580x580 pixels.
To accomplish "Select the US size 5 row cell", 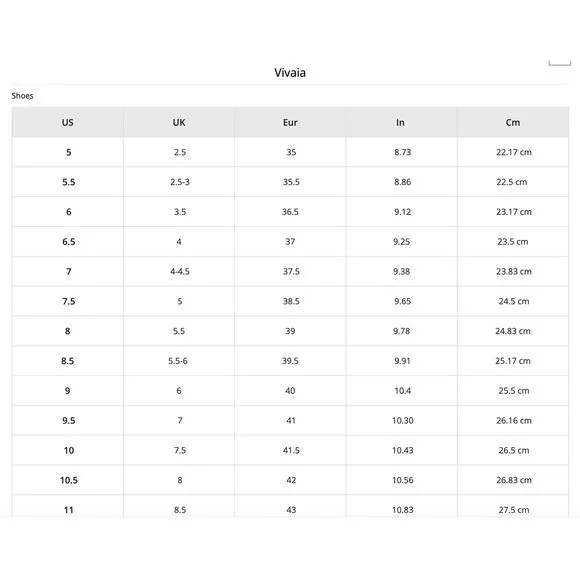I will [x=68, y=152].
